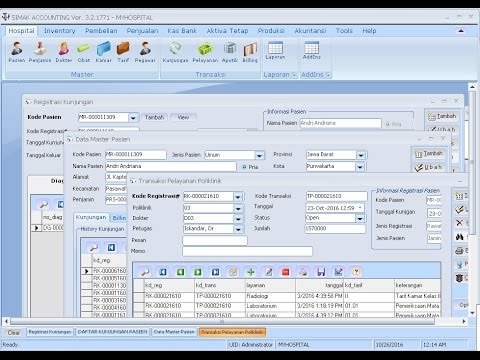Open the Provinsi dropdown showing Jawa Barat
Screen dimensions: 480x360
(x=361, y=155)
